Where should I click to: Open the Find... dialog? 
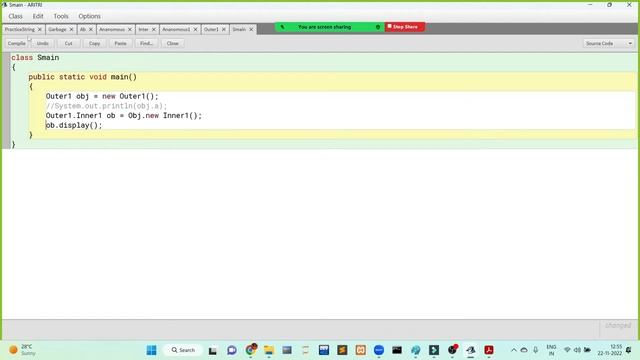pyautogui.click(x=147, y=43)
